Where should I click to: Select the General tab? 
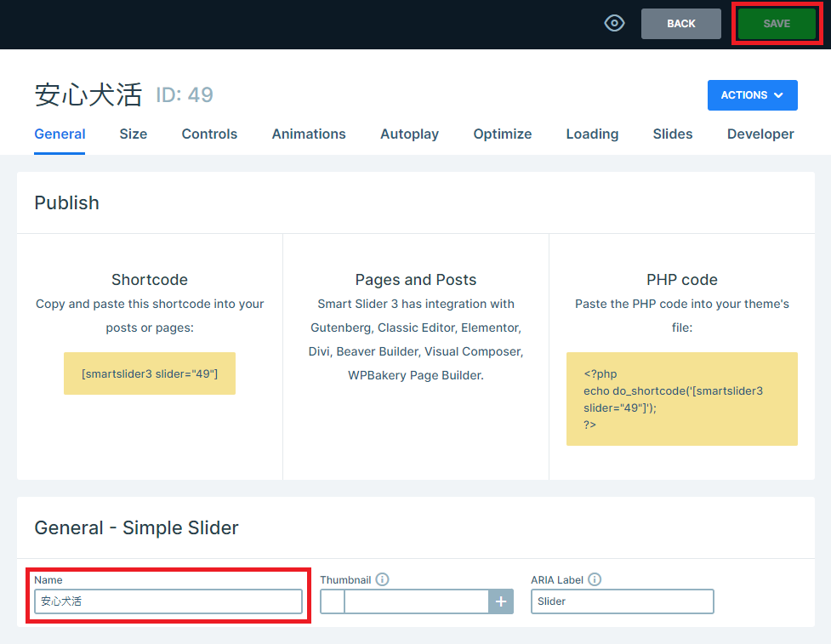click(x=60, y=134)
